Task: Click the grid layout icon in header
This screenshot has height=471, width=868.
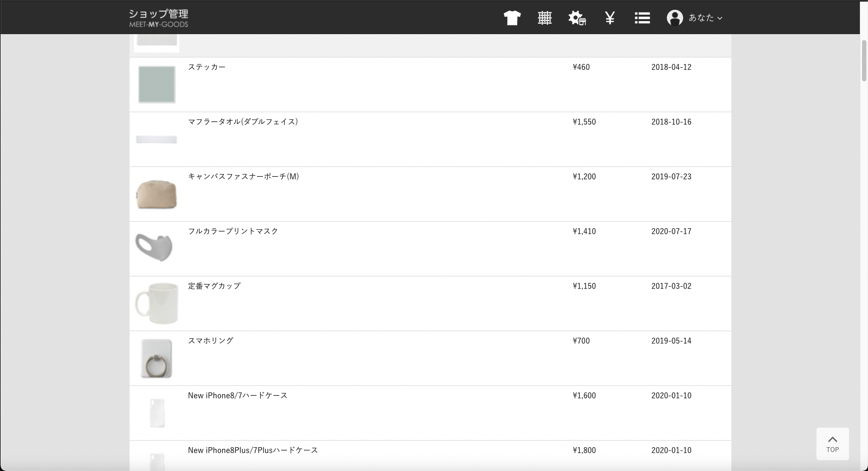Action: 545,18
